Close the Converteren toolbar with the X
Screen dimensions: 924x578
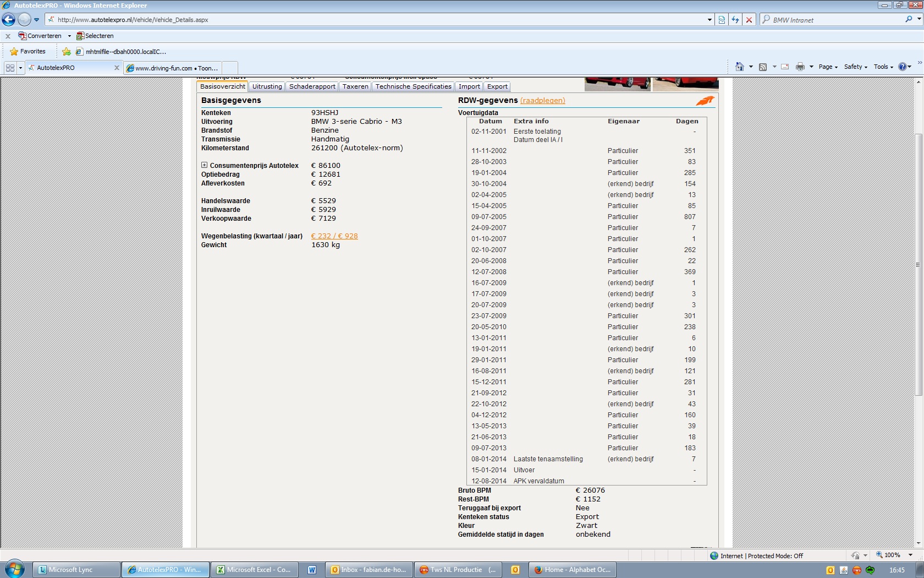point(8,36)
